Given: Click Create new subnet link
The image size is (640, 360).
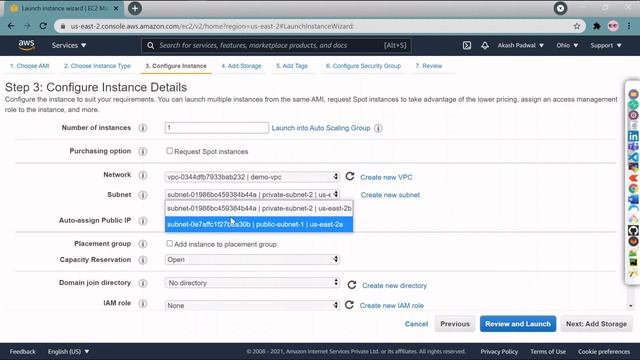Looking at the screenshot, I should tap(390, 195).
